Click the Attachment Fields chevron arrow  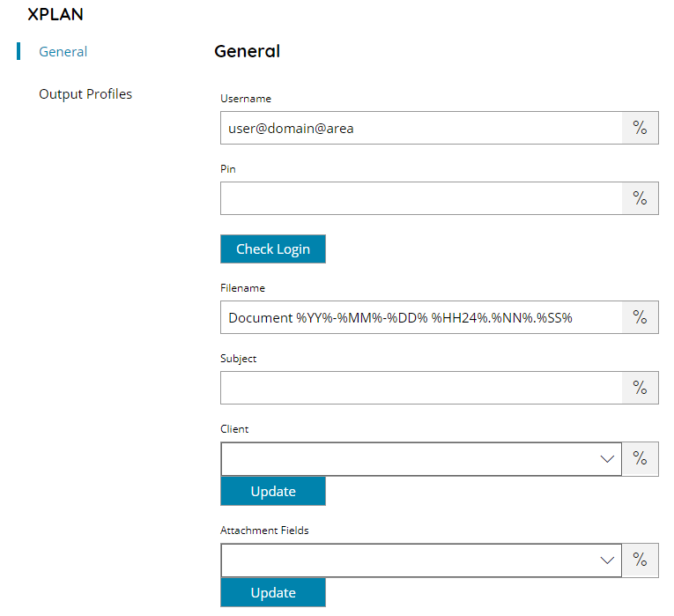click(607, 560)
